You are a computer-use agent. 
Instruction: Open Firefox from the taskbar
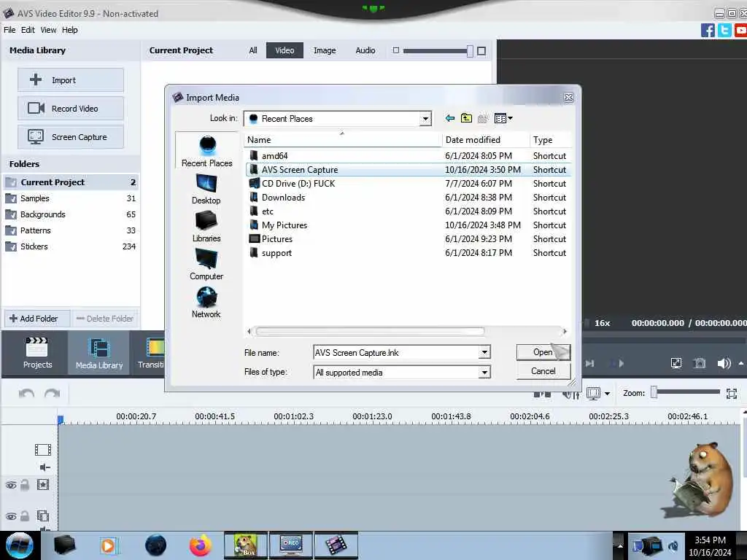[200, 545]
